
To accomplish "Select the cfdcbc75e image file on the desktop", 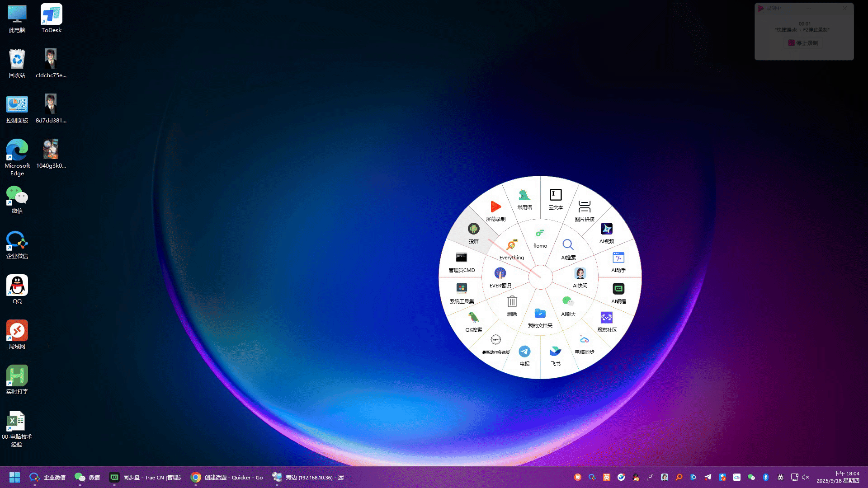I will coord(51,64).
